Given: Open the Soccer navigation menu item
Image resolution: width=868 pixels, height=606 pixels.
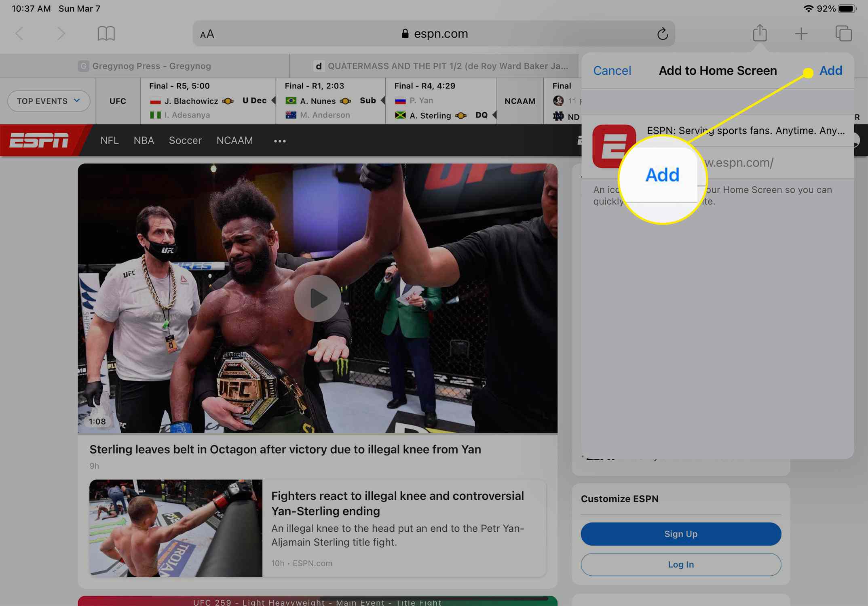Looking at the screenshot, I should pos(185,141).
